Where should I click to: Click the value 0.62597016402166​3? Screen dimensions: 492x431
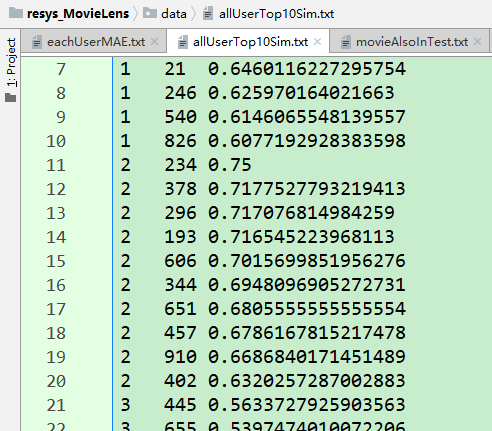[x=301, y=93]
